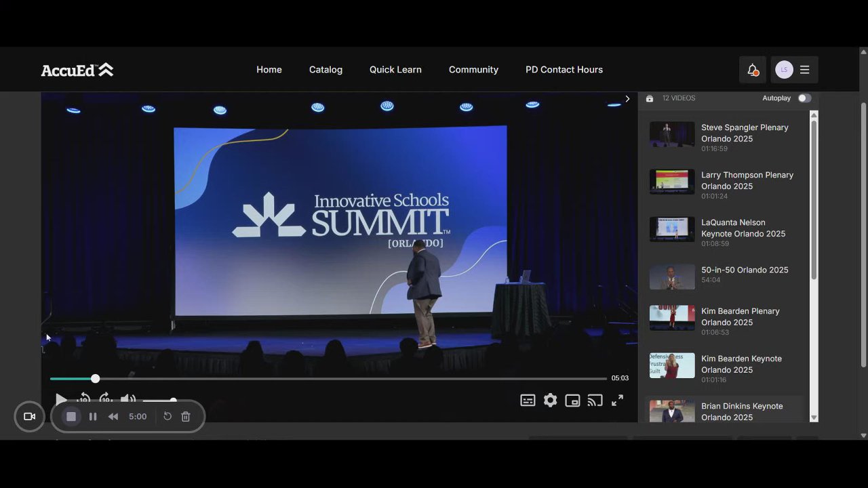Navigate to the Community section
The height and width of the screenshot is (488, 868).
(473, 70)
